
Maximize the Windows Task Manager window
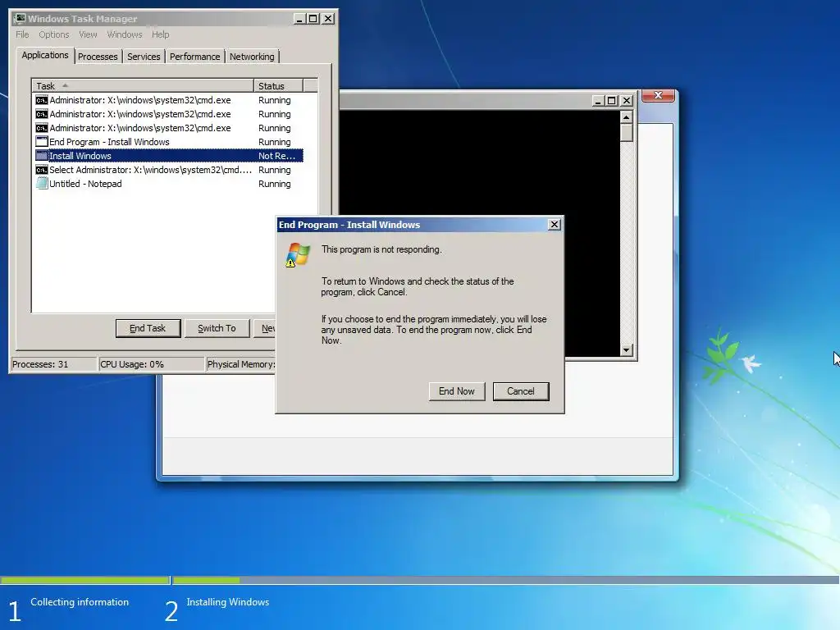[313, 19]
